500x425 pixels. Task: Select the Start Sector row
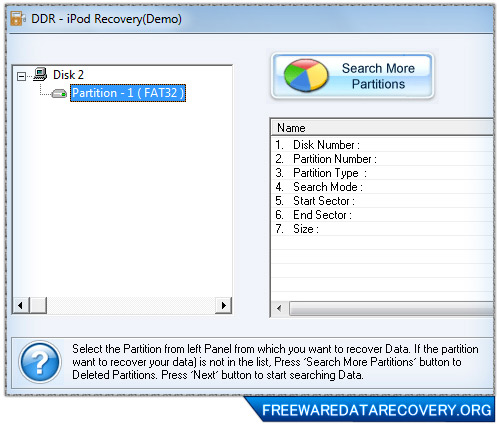click(x=382, y=201)
